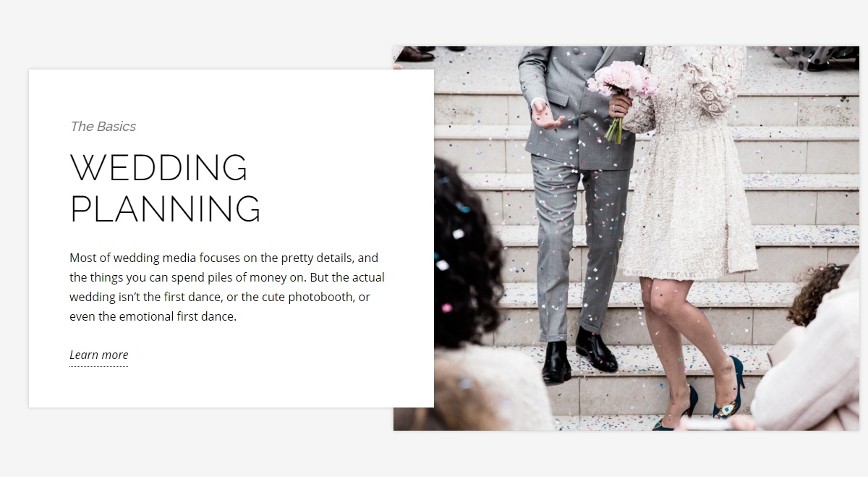The height and width of the screenshot is (477, 868).
Task: Click the WEDDING PLANNING heading
Action: 165,188
